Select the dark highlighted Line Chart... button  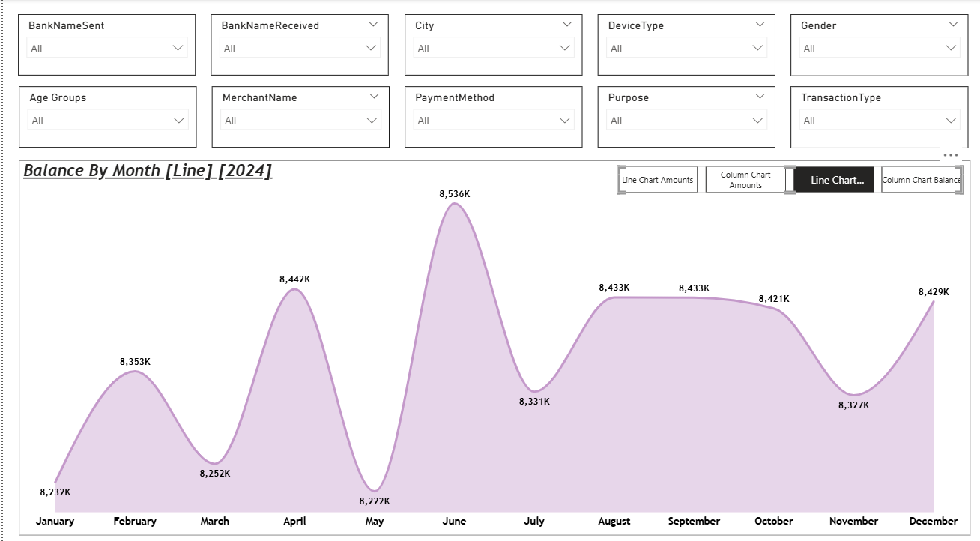point(834,180)
